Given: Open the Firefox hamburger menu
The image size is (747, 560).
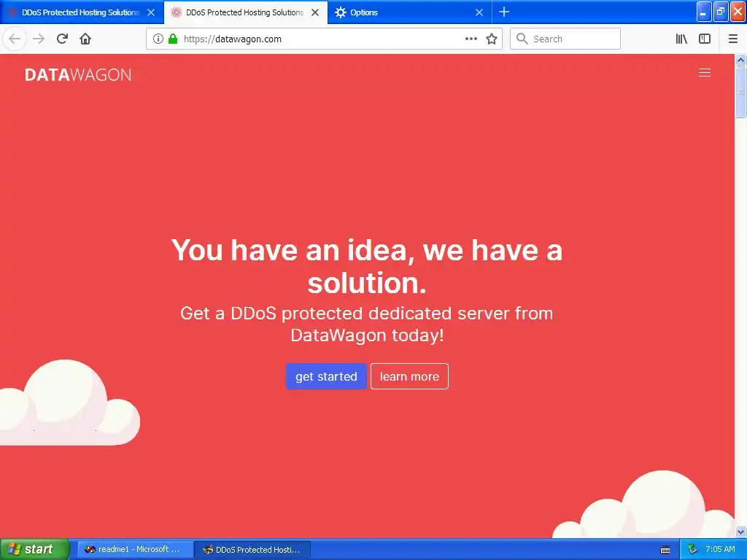Looking at the screenshot, I should tap(732, 39).
